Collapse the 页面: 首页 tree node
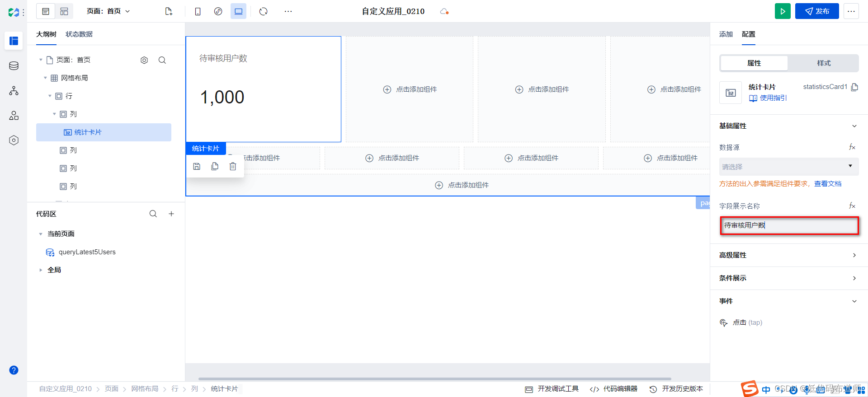868x397 pixels. pos(41,60)
